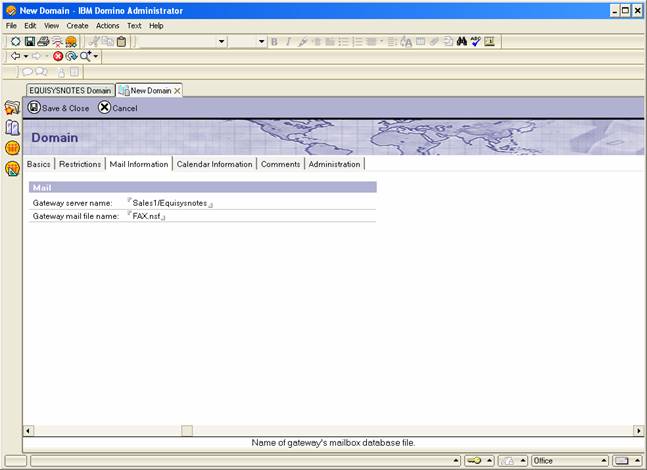The height and width of the screenshot is (470, 647).
Task: Open the Edit menu
Action: pos(30,26)
